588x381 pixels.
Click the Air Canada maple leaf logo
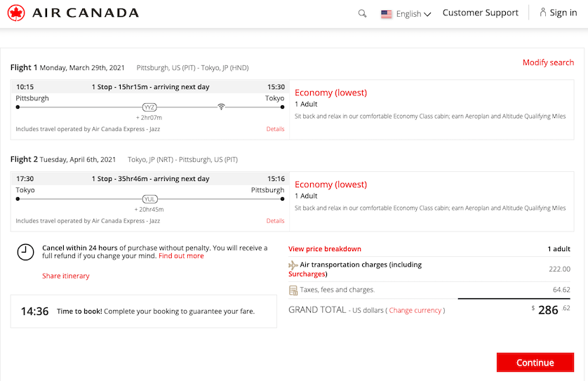[x=16, y=13]
